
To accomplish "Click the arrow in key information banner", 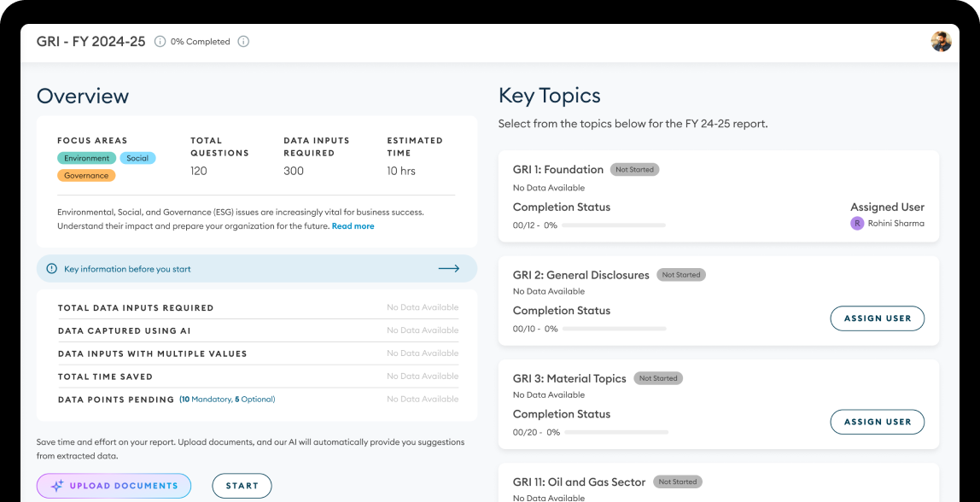I will (x=449, y=269).
